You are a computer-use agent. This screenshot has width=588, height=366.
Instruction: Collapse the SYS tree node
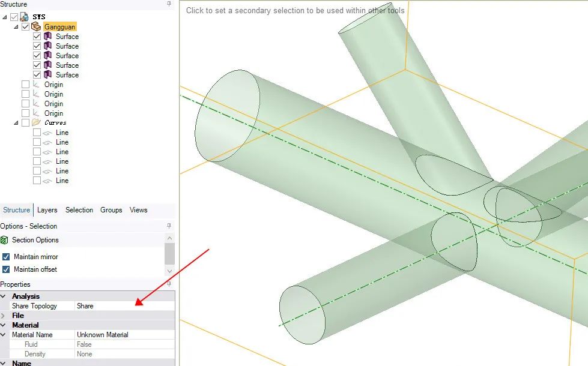click(4, 17)
